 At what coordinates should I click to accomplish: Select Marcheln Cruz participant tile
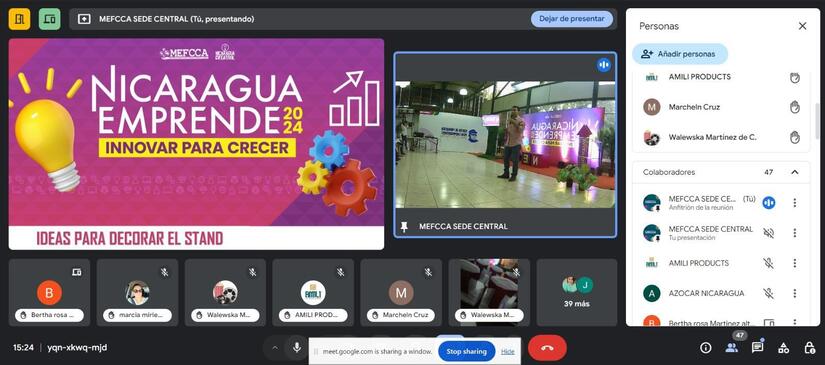click(401, 292)
